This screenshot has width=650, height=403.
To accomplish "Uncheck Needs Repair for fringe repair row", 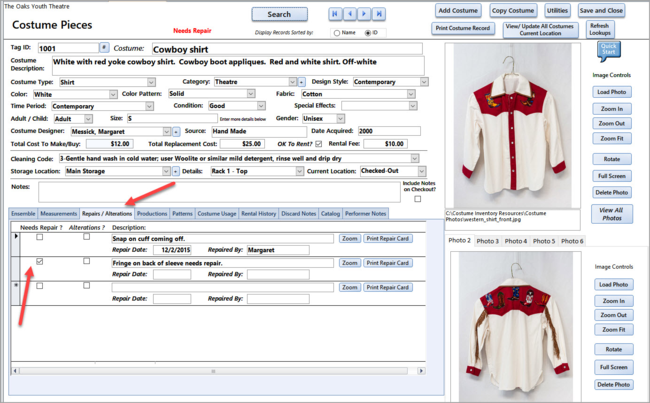I will click(39, 262).
